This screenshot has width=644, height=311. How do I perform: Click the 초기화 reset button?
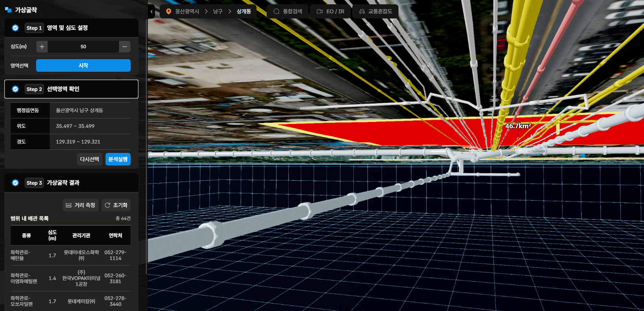coord(116,205)
